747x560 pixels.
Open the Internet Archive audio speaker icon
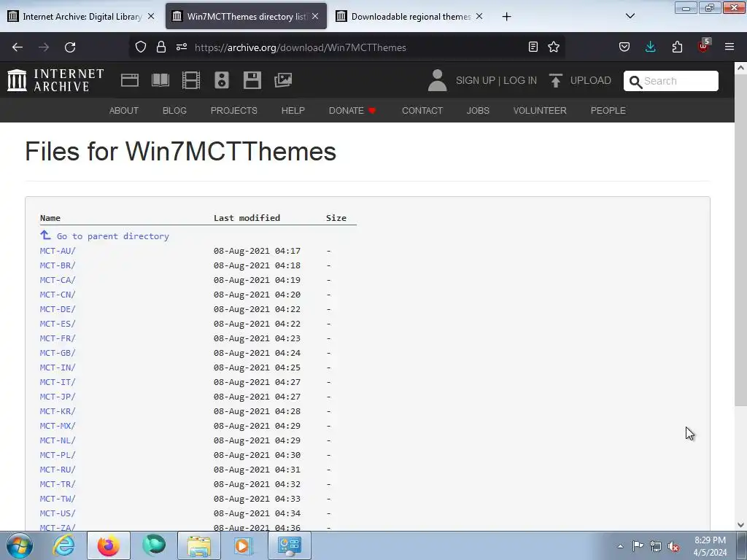pyautogui.click(x=222, y=80)
